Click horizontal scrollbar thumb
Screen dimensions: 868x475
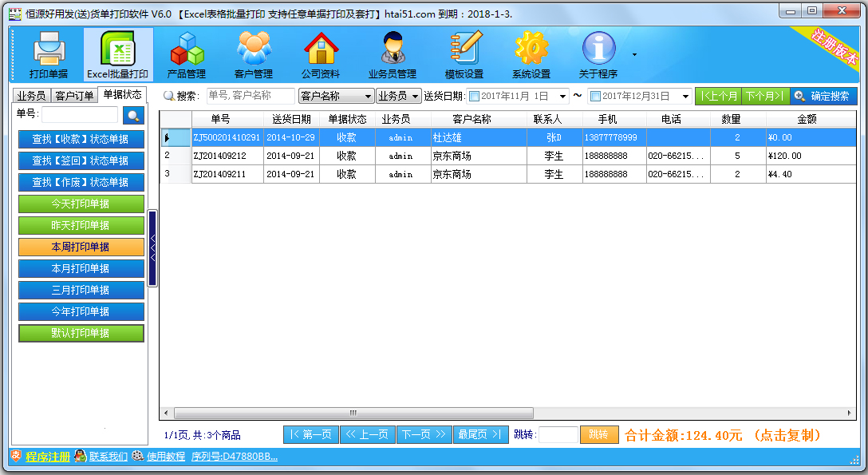click(353, 413)
